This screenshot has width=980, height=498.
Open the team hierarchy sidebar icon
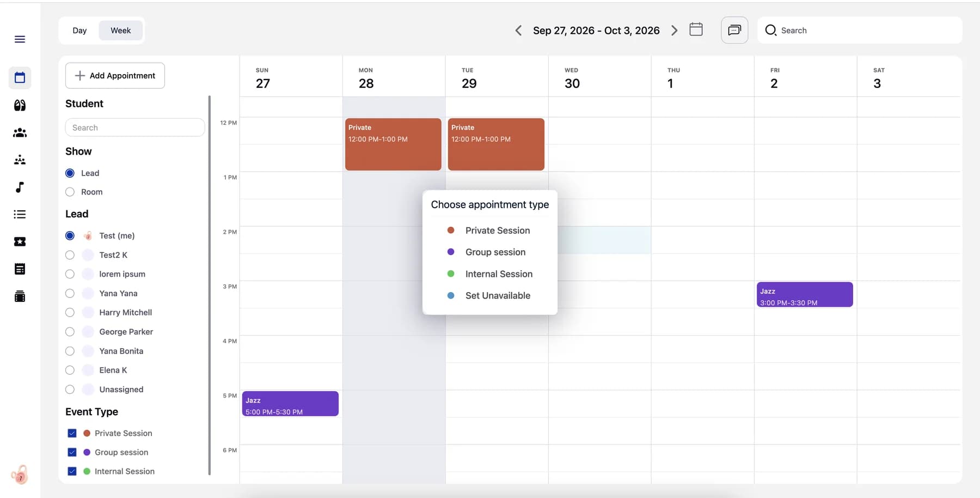coord(20,160)
